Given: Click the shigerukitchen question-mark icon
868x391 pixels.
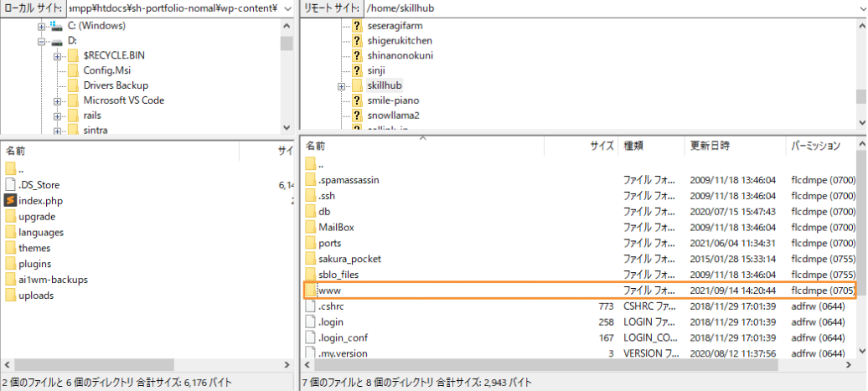Looking at the screenshot, I should click(x=357, y=40).
